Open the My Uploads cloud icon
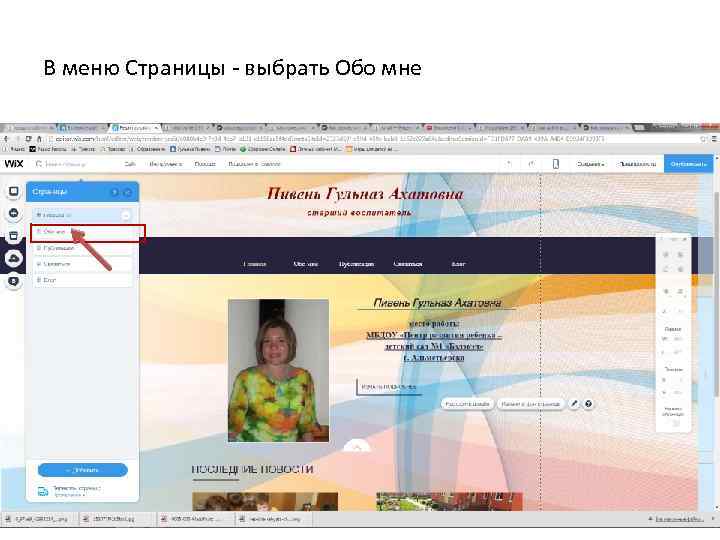Screen dimensions: 720x540 click(x=13, y=259)
